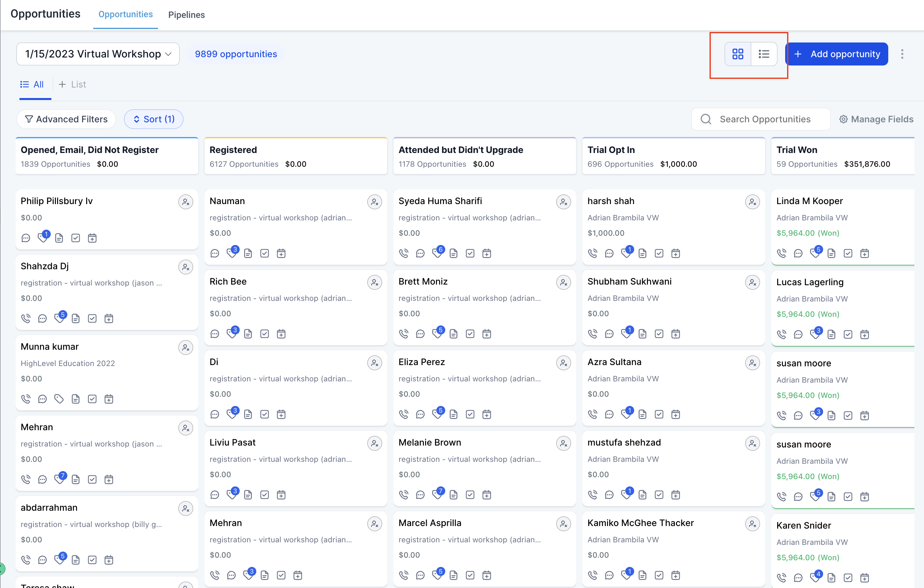The image size is (924, 588).
Task: Open the Pipelines tab
Action: (186, 15)
